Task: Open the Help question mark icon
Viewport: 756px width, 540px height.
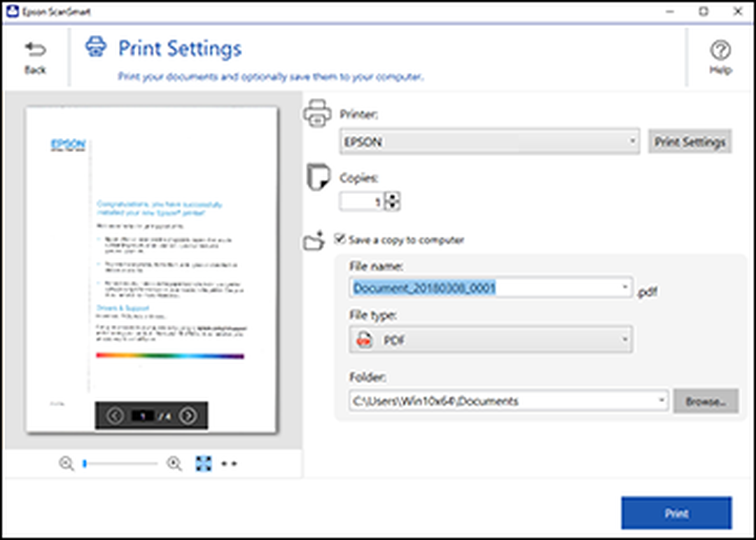Action: pyautogui.click(x=720, y=50)
